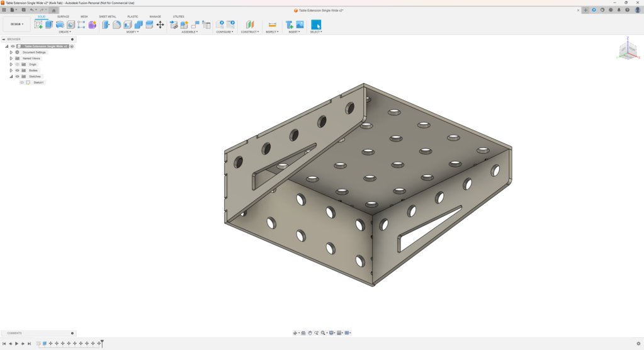Select the Fillet tool
Image resolution: width=644 pixels, height=350 pixels.
116,25
